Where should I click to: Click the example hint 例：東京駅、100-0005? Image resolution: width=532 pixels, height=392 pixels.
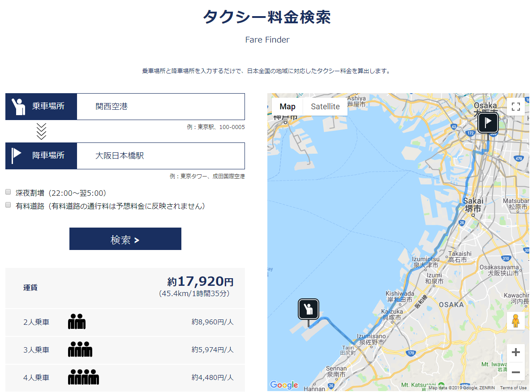(x=216, y=127)
